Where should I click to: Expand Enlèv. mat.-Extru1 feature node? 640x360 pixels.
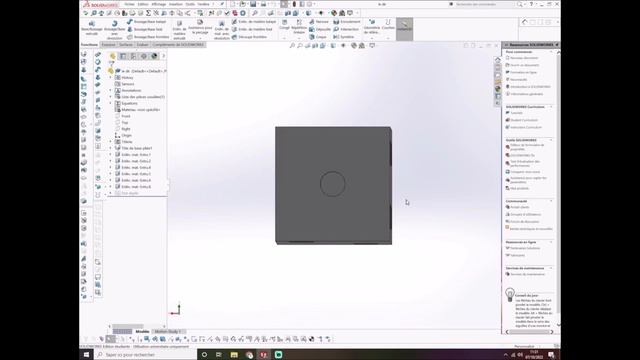pos(110,155)
